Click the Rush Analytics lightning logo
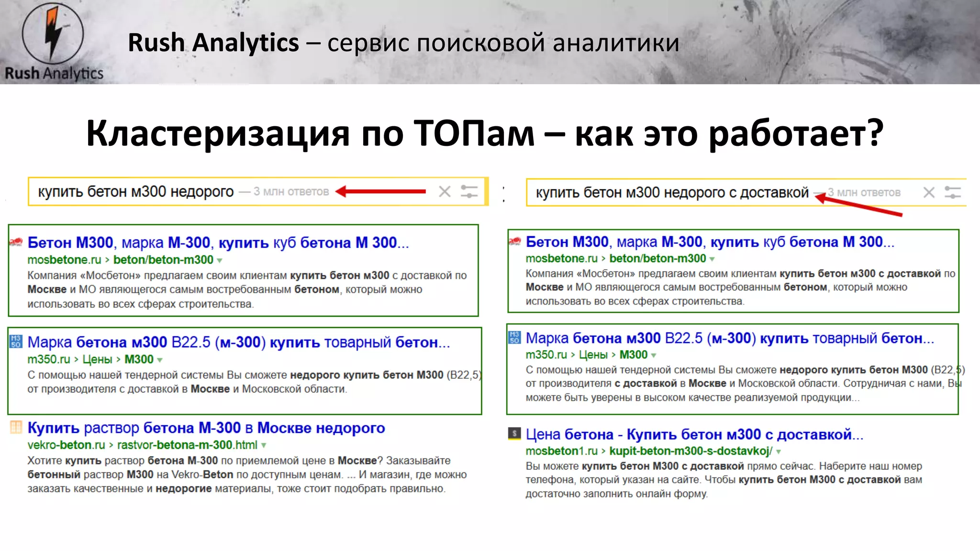Image resolution: width=980 pixels, height=551 pixels. [53, 34]
